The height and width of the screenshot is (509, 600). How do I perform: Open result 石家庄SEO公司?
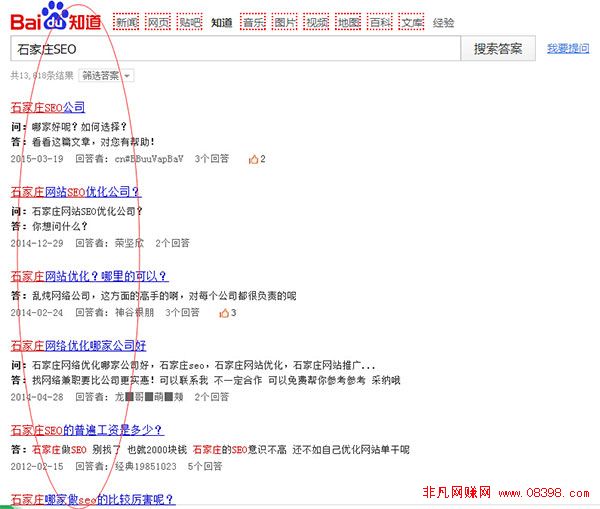(x=48, y=108)
